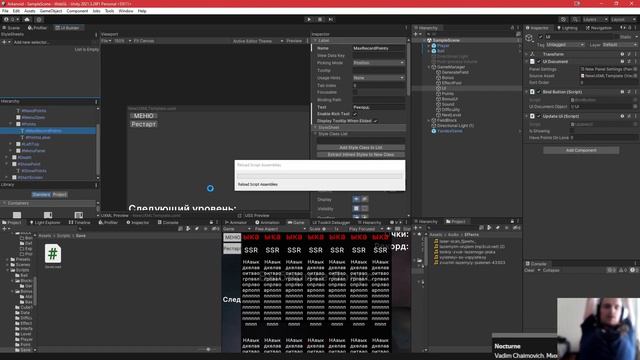Switch to the Scene tab
The image size is (640, 360).
point(11,28)
